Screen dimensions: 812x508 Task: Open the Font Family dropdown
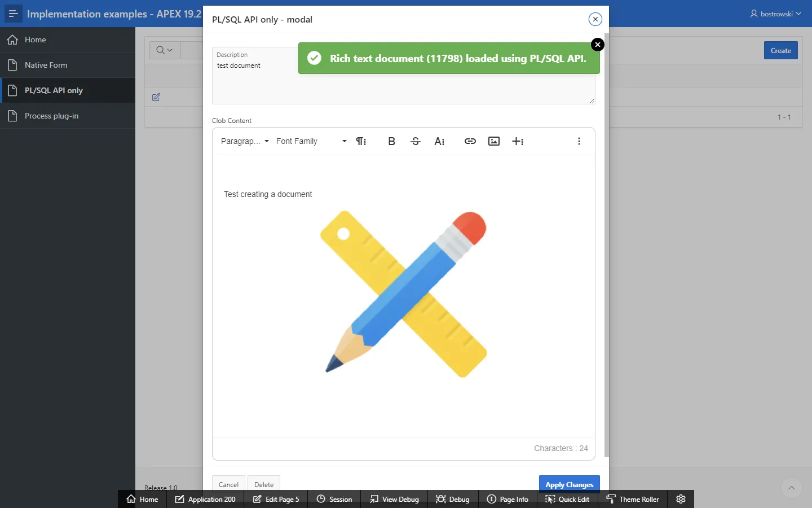pyautogui.click(x=311, y=141)
